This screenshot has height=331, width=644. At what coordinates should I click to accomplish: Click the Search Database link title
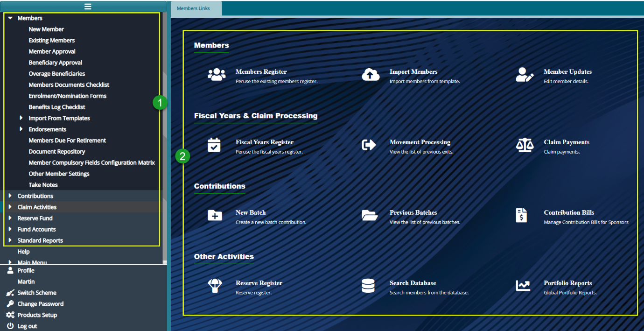[413, 283]
